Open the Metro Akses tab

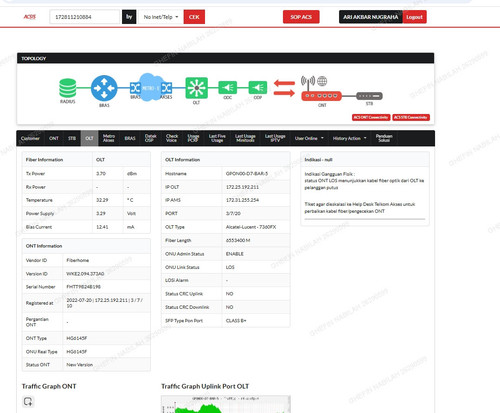coord(109,138)
